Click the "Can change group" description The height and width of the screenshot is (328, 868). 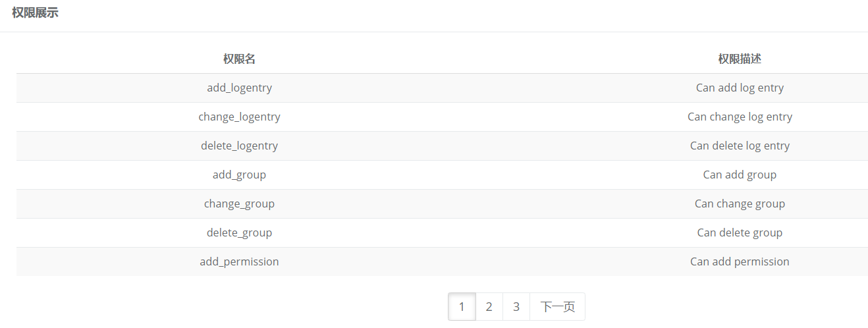[x=740, y=204]
